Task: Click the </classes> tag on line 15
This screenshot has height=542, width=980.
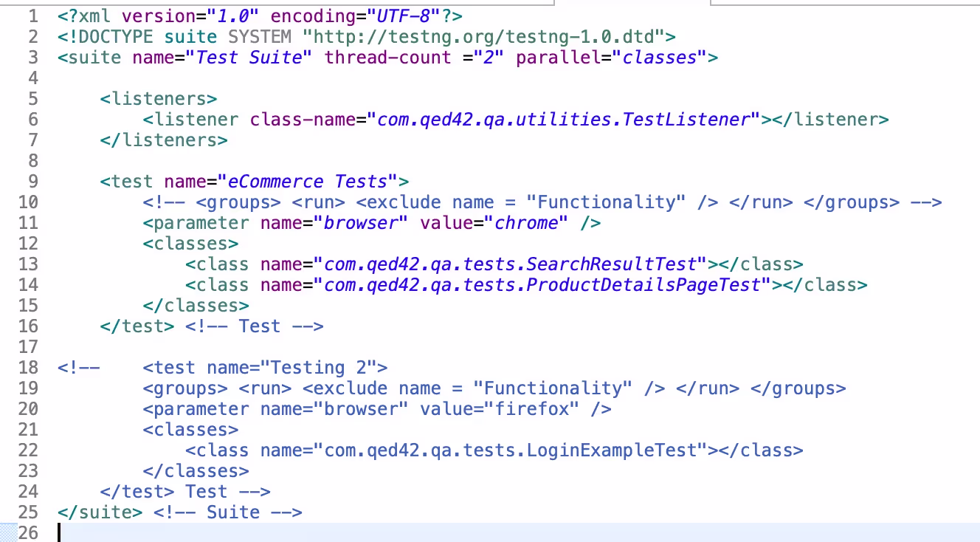Action: pos(196,305)
